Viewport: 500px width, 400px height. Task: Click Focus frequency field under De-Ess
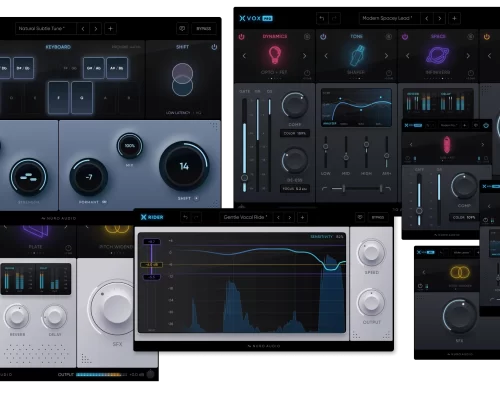click(x=295, y=189)
